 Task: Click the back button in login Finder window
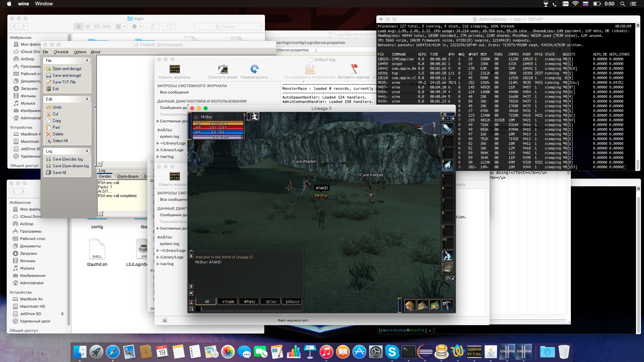14,26
